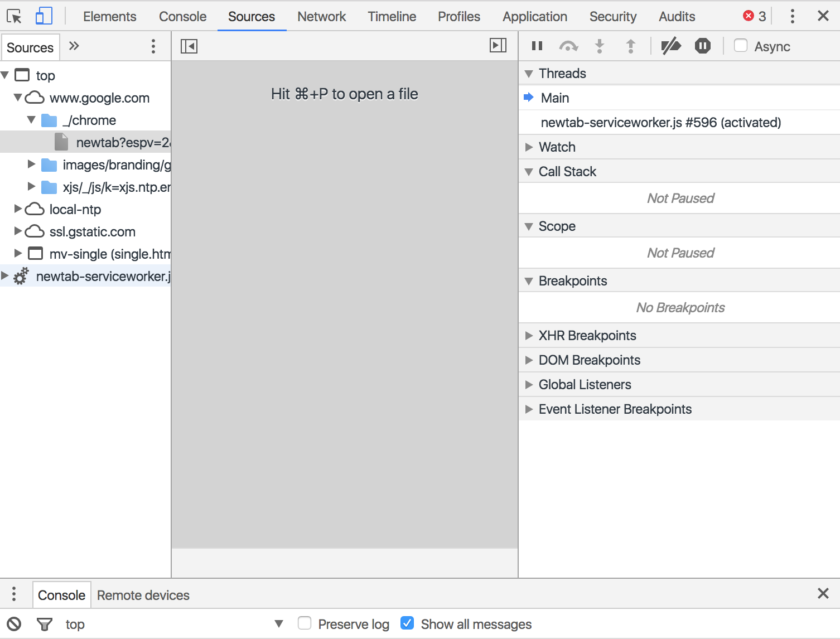Screen dimensions: 840x639
Task: Toggle the device toolbar icon
Action: click(44, 16)
